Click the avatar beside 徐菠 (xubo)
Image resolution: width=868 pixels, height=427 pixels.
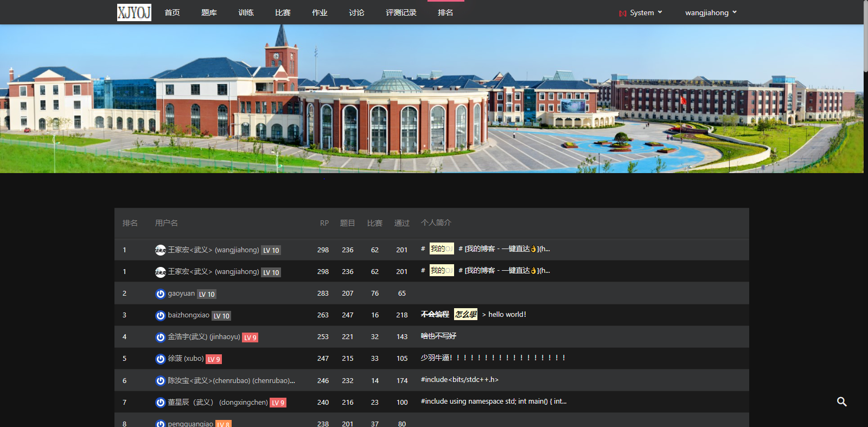click(160, 359)
